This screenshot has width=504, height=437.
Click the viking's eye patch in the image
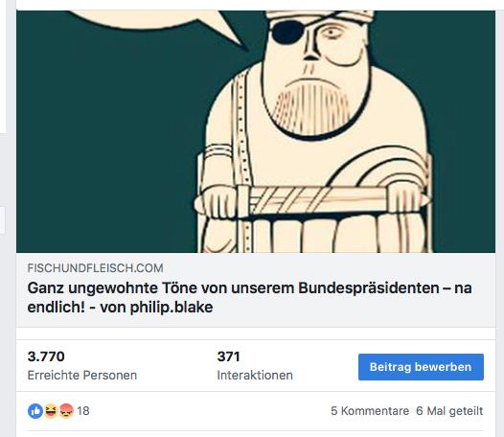coord(288,32)
